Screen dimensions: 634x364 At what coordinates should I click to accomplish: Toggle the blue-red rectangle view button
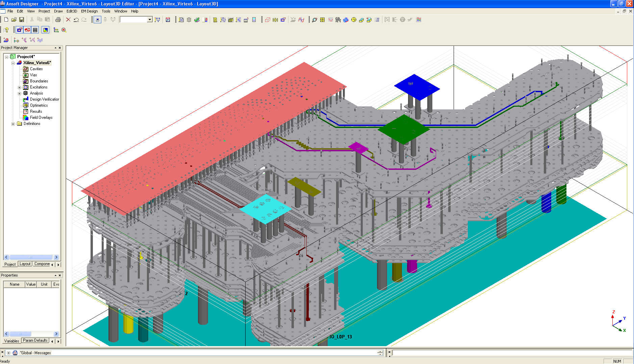click(x=20, y=30)
